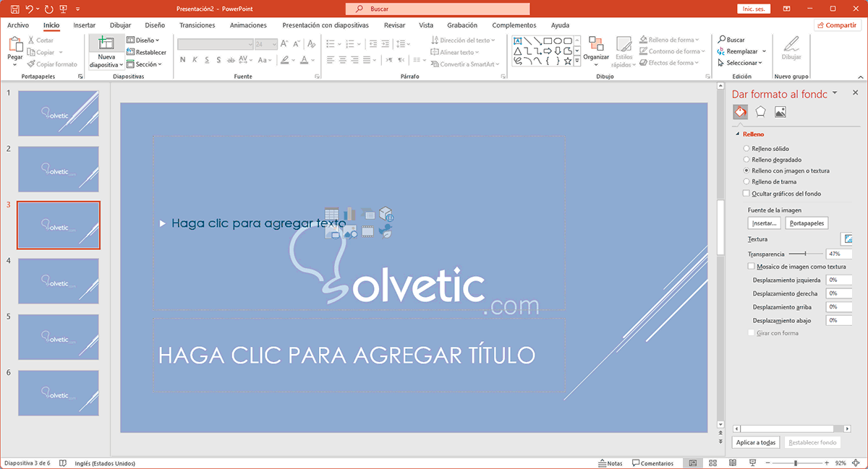Click the Transparencia slider
868x469 pixels.
(805, 254)
